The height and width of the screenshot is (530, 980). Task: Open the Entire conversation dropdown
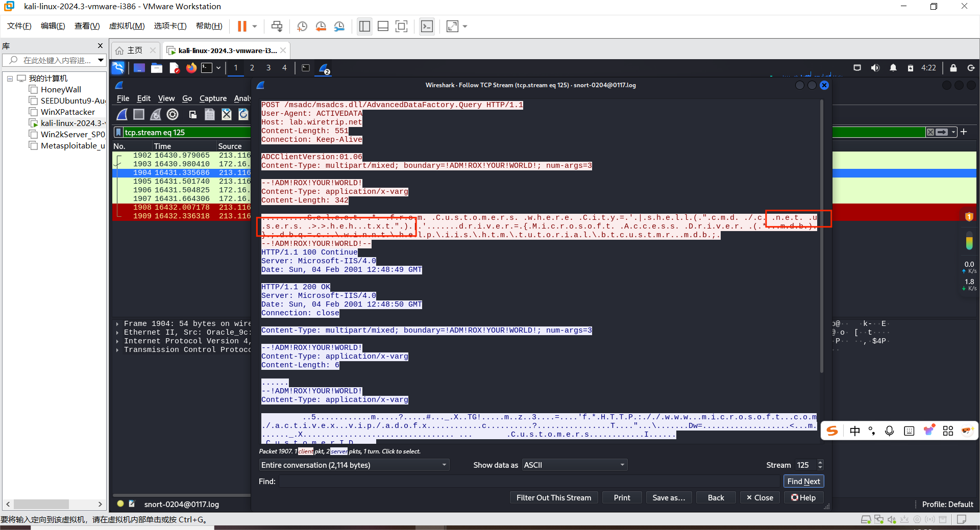click(x=354, y=465)
